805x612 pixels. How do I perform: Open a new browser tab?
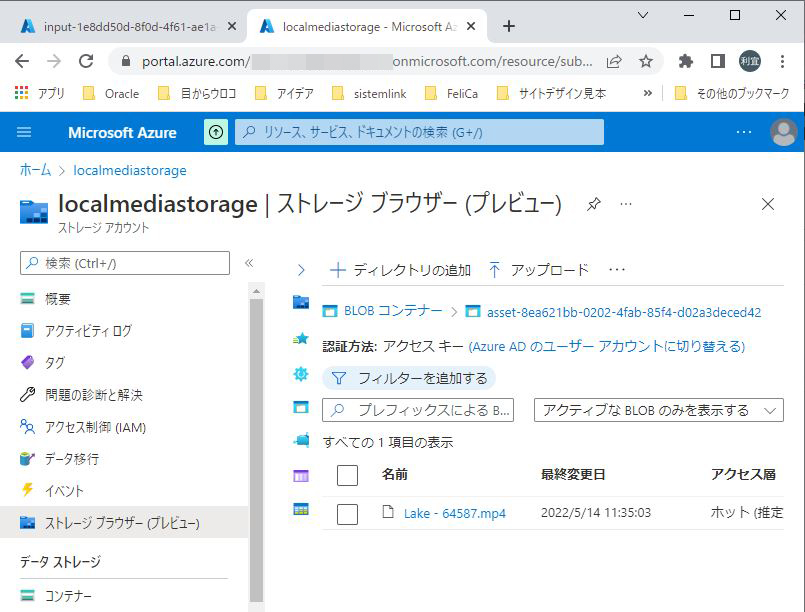pos(509,26)
